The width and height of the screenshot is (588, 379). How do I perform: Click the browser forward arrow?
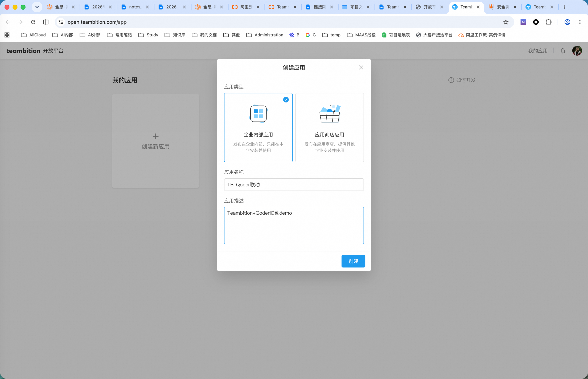21,22
